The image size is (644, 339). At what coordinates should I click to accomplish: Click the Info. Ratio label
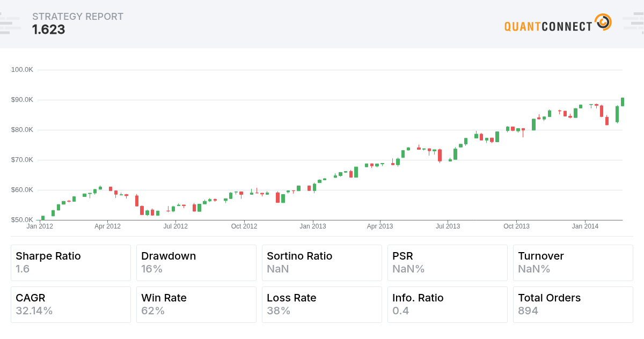click(418, 298)
